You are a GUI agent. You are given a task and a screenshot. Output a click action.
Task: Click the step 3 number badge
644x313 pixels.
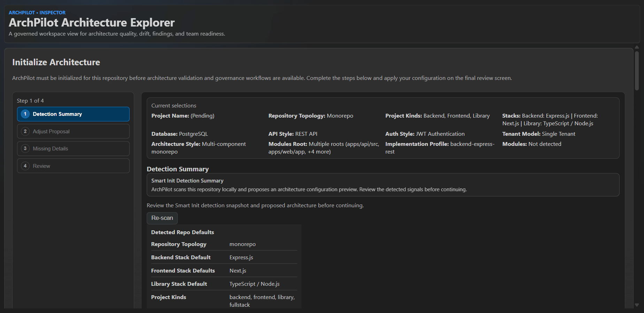pos(25,149)
